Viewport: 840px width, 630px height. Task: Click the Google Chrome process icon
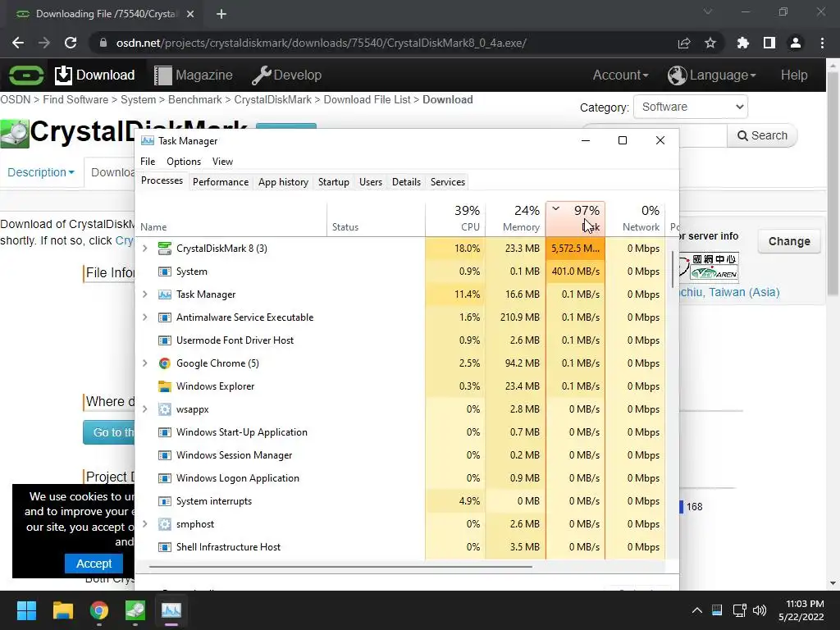(164, 363)
